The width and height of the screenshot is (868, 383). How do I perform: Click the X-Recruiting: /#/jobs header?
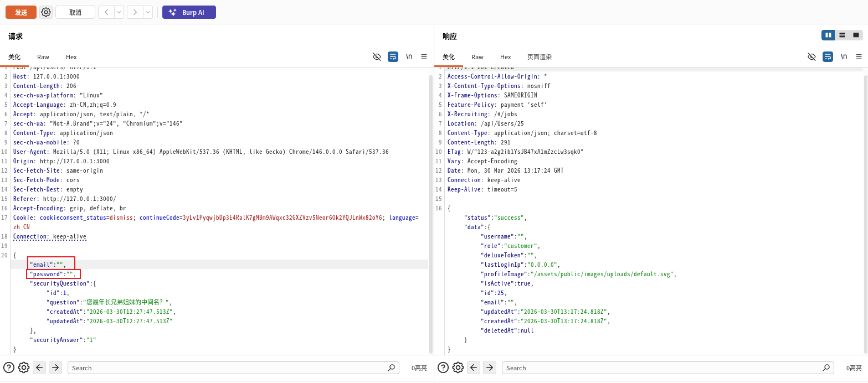point(482,114)
